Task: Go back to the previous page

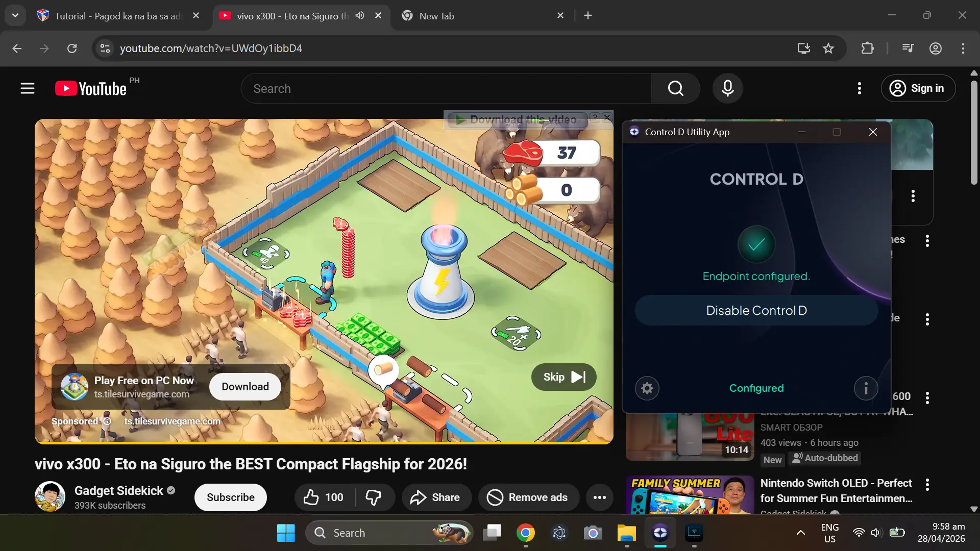Action: pyautogui.click(x=17, y=48)
